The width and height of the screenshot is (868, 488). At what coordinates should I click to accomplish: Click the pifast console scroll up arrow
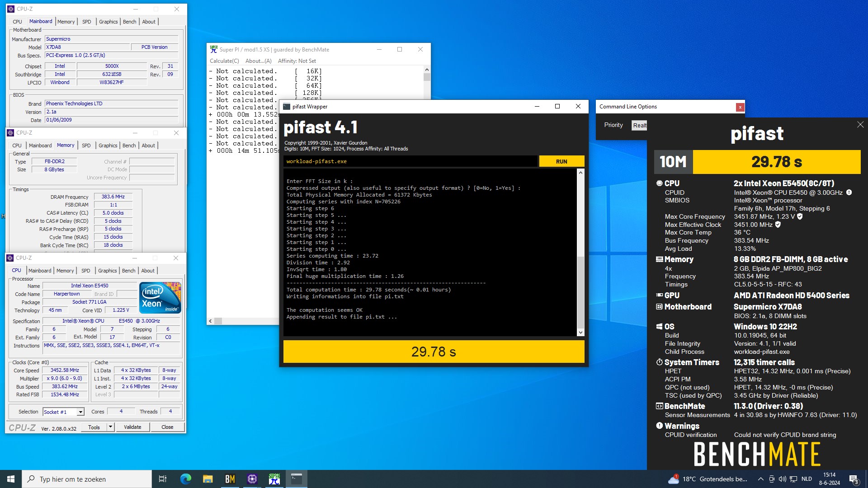(580, 173)
